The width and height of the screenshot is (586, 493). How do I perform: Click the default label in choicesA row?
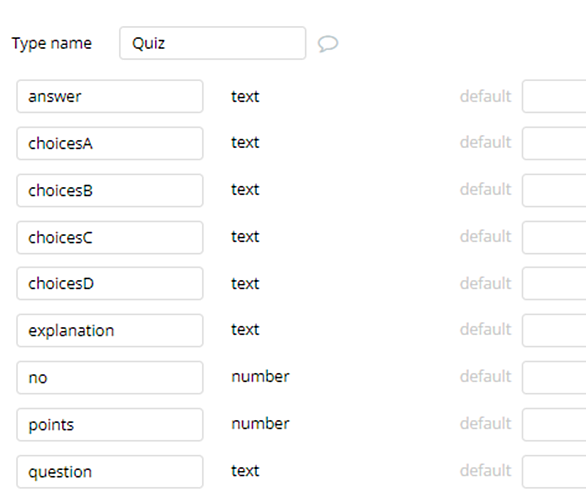point(485,142)
